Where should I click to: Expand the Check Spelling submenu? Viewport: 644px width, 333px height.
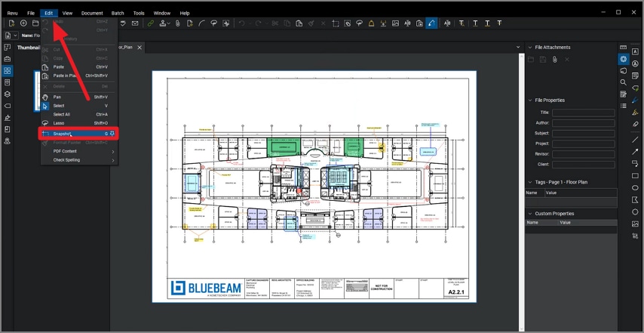click(x=79, y=160)
